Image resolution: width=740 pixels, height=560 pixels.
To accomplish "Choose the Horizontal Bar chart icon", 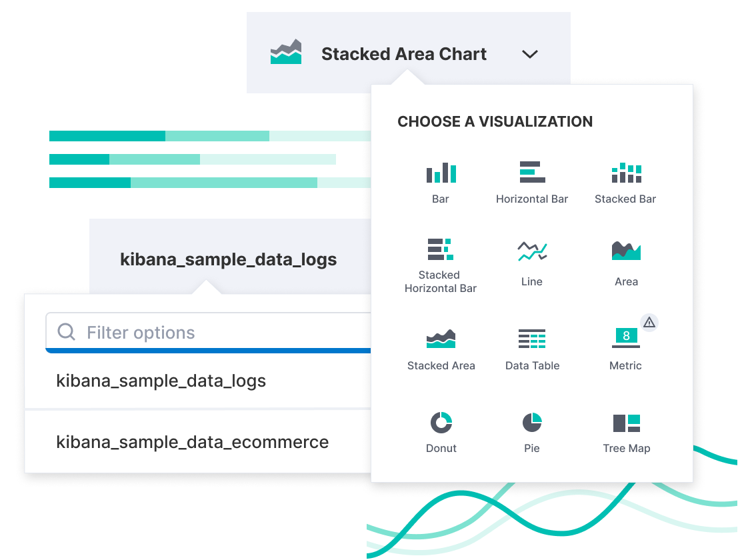I will pyautogui.click(x=532, y=172).
